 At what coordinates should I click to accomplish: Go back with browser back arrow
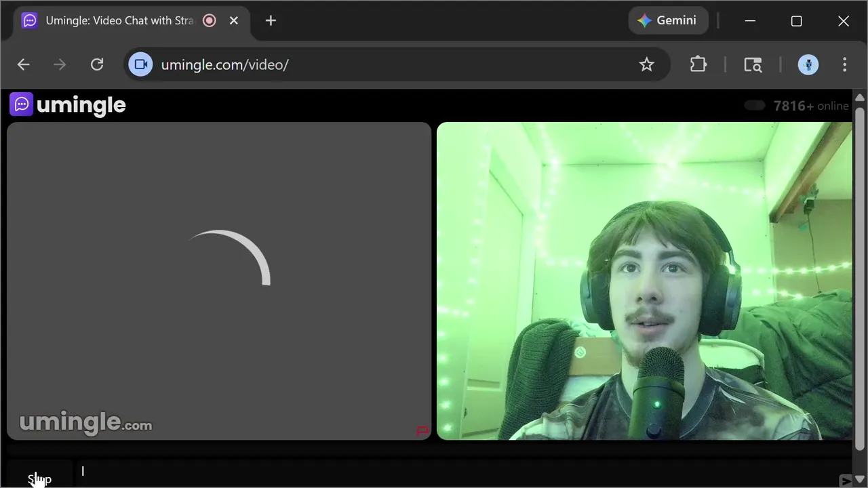[x=24, y=64]
